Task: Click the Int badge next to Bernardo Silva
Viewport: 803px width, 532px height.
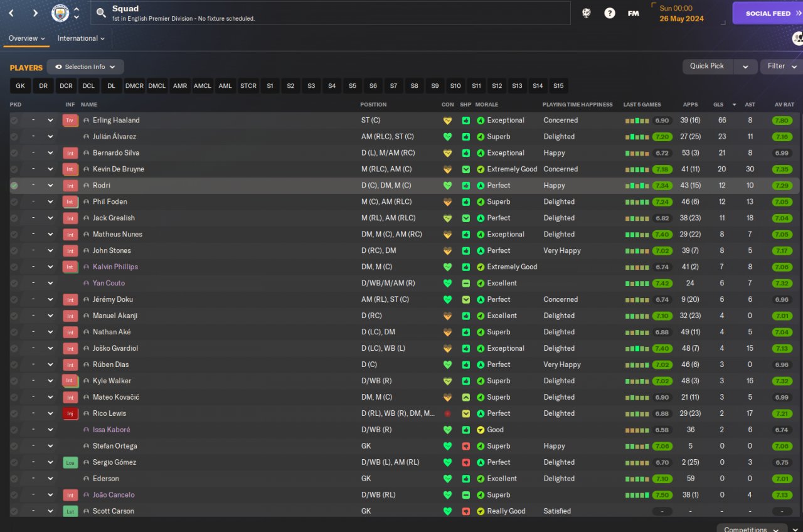Action: pos(70,153)
